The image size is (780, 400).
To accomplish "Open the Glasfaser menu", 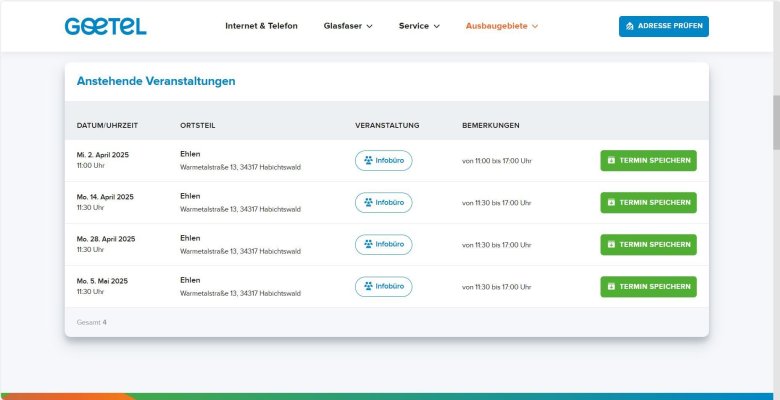I will (348, 26).
